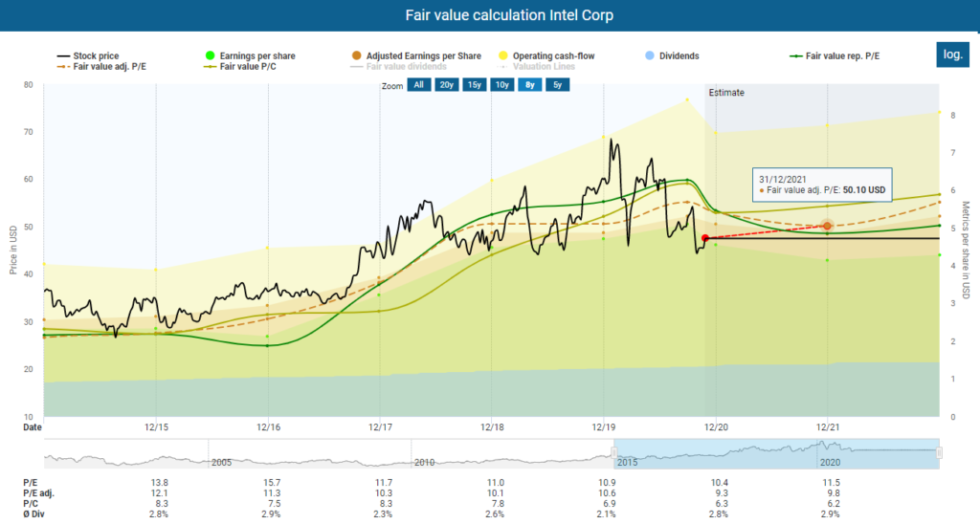Click the Estimate region label
The height and width of the screenshot is (524, 980).
pos(726,93)
